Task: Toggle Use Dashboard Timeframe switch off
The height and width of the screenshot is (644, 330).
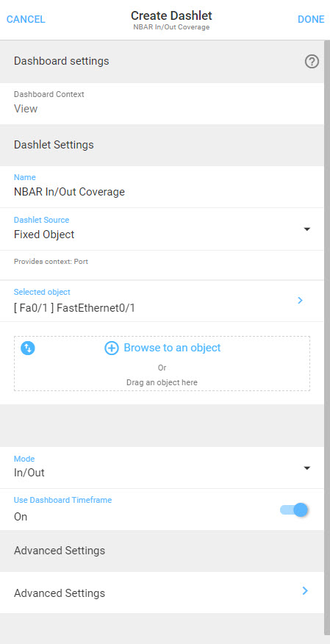Action: pos(294,509)
